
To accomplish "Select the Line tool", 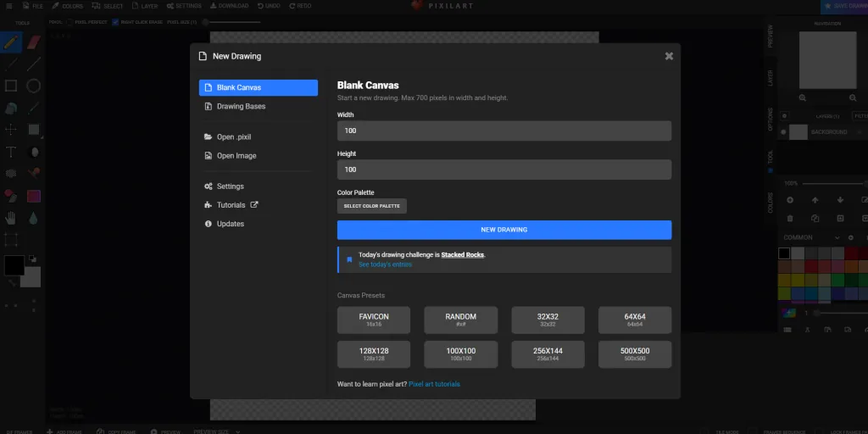I will pos(34,64).
